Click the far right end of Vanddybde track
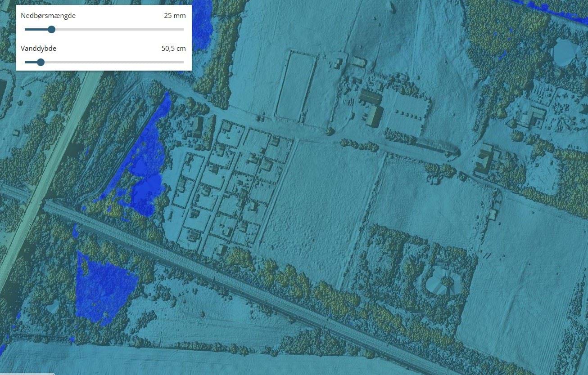588x375 pixels. (182, 62)
